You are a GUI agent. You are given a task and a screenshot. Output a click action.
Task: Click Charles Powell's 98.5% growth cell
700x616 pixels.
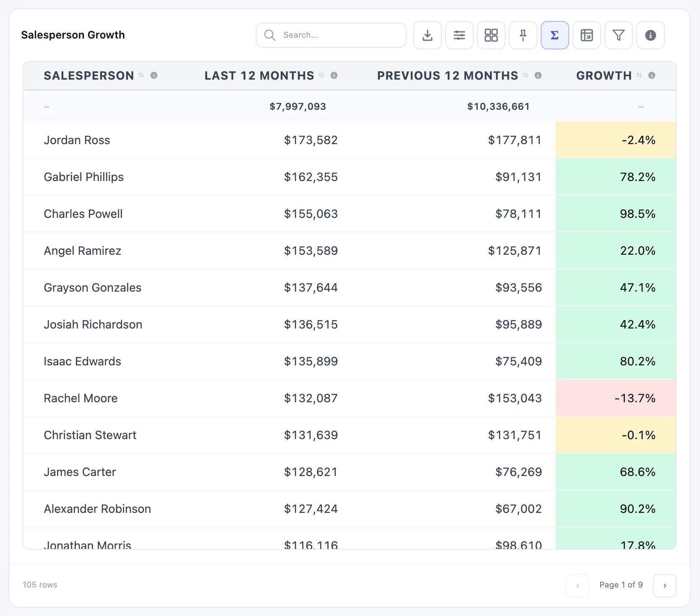[616, 214]
